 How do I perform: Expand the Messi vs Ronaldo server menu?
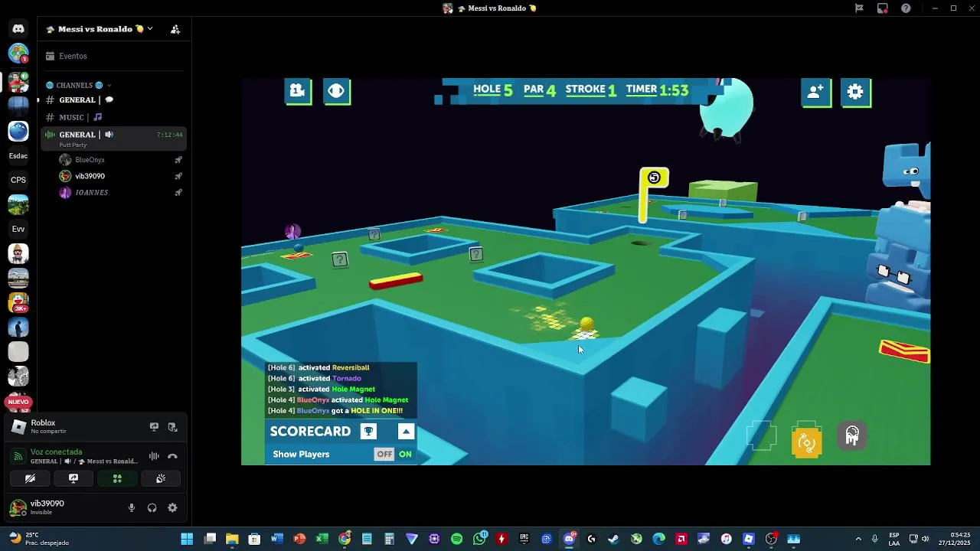[x=100, y=29]
